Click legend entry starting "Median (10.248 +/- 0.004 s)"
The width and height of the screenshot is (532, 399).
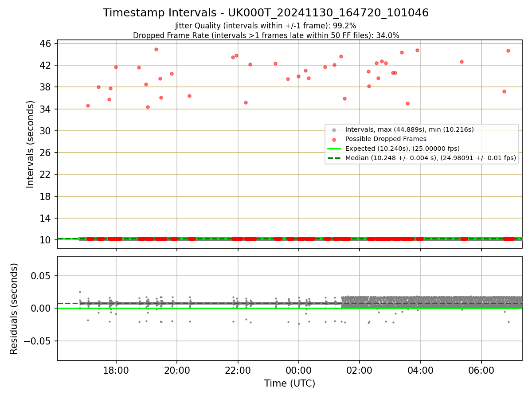[430, 157]
